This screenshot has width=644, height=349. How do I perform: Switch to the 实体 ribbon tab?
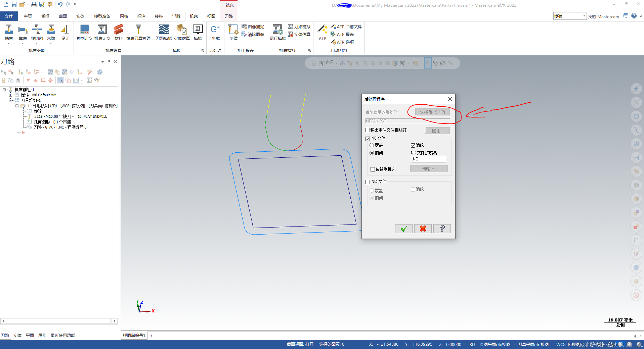coord(80,16)
